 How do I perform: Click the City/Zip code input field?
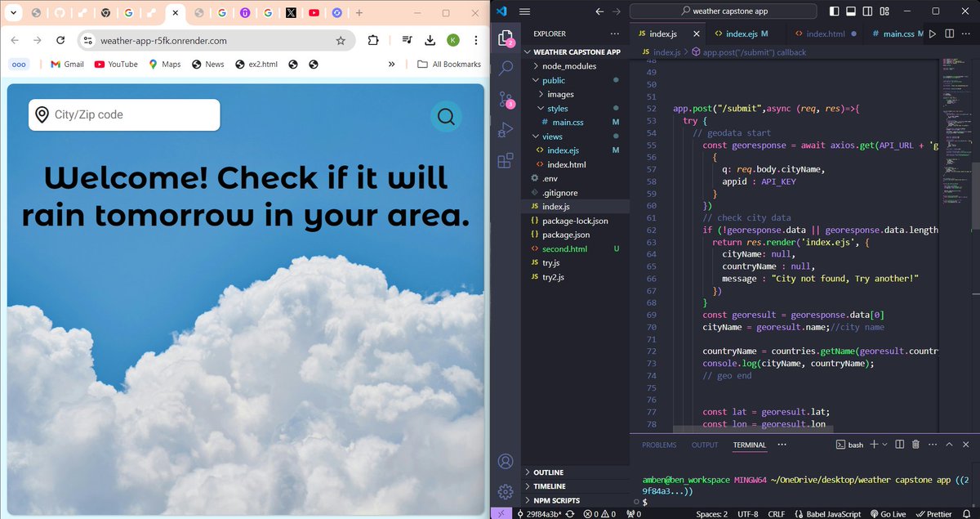[x=122, y=114]
